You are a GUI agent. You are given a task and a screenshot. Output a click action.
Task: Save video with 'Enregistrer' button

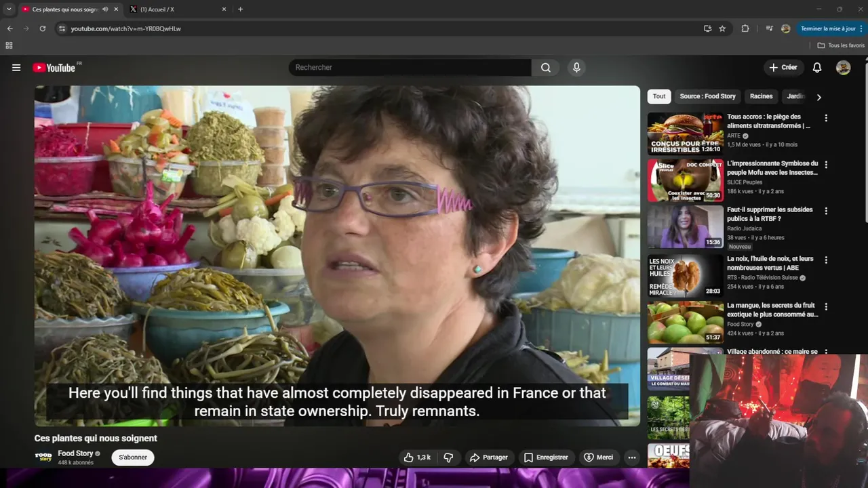(x=546, y=457)
